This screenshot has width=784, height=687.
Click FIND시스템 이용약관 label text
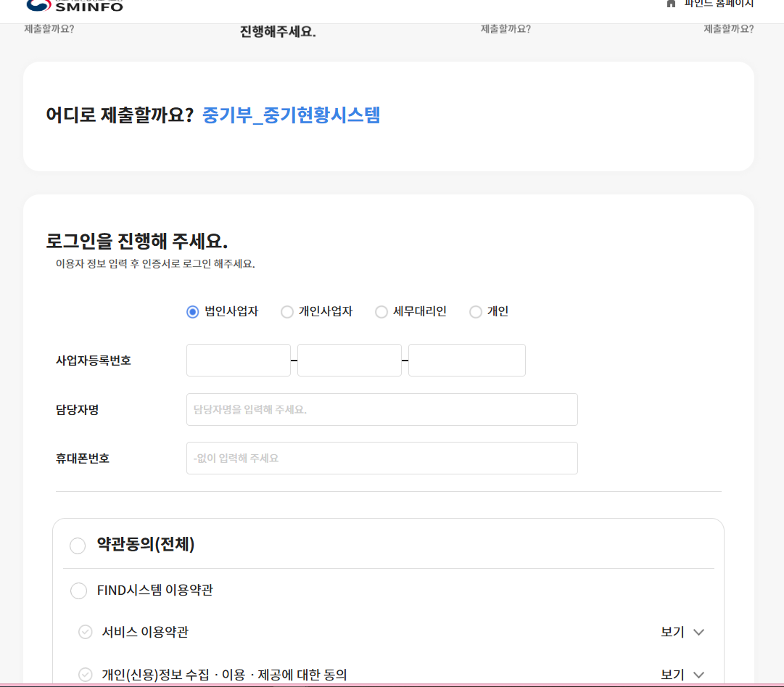point(155,590)
